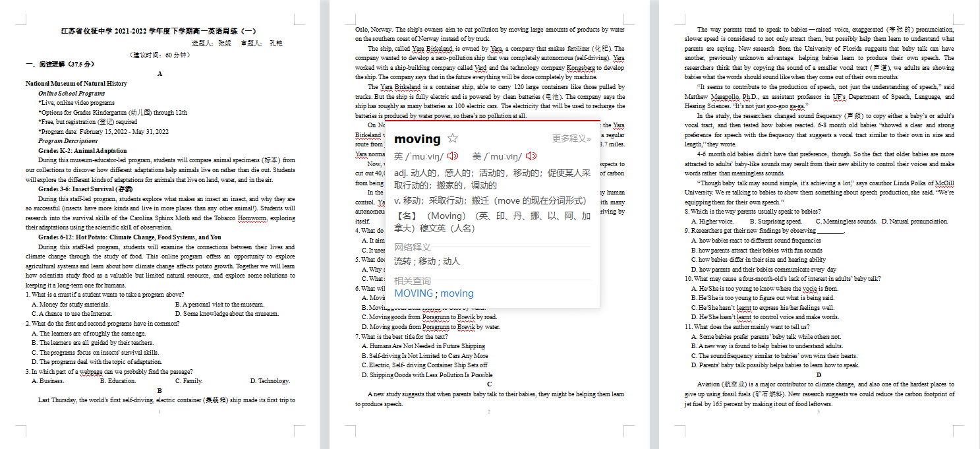Click the line "（建议用时：60 分钟）"
The height and width of the screenshot is (449, 980).
[160, 55]
